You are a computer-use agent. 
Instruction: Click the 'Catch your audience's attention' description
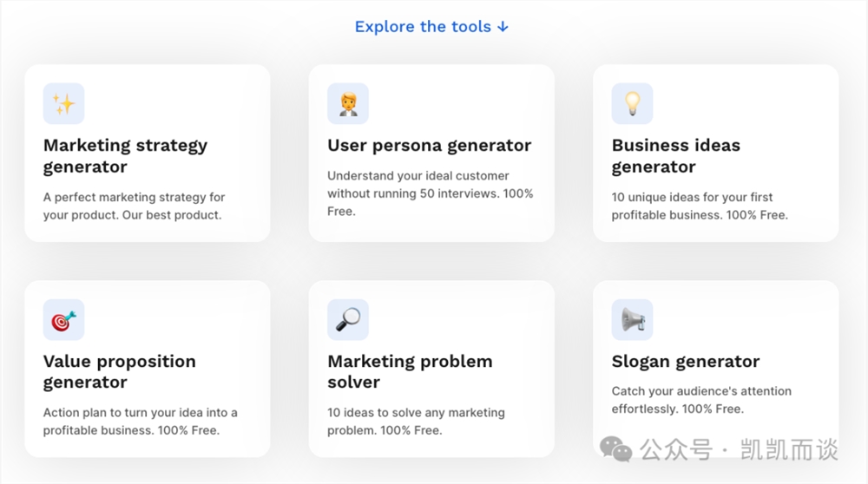click(x=700, y=400)
